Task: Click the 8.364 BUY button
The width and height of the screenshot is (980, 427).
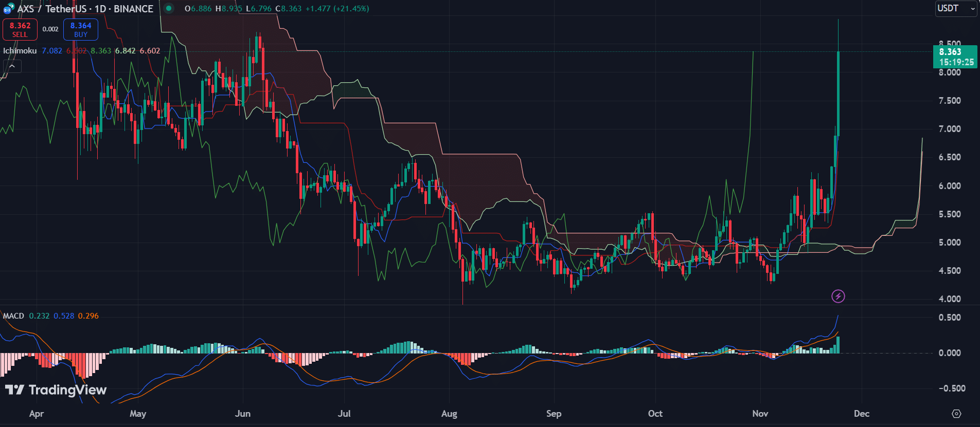Action: click(81, 29)
